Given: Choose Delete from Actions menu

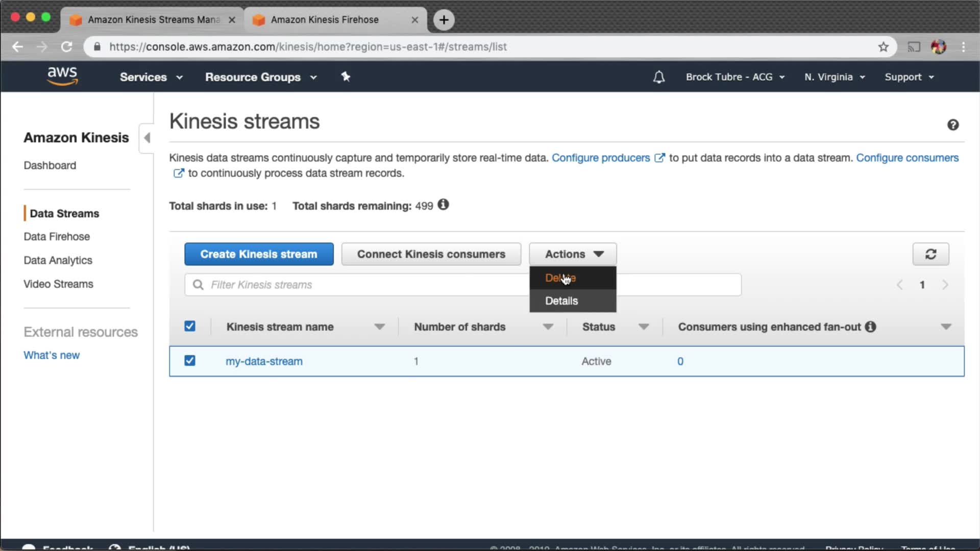Looking at the screenshot, I should click(560, 278).
